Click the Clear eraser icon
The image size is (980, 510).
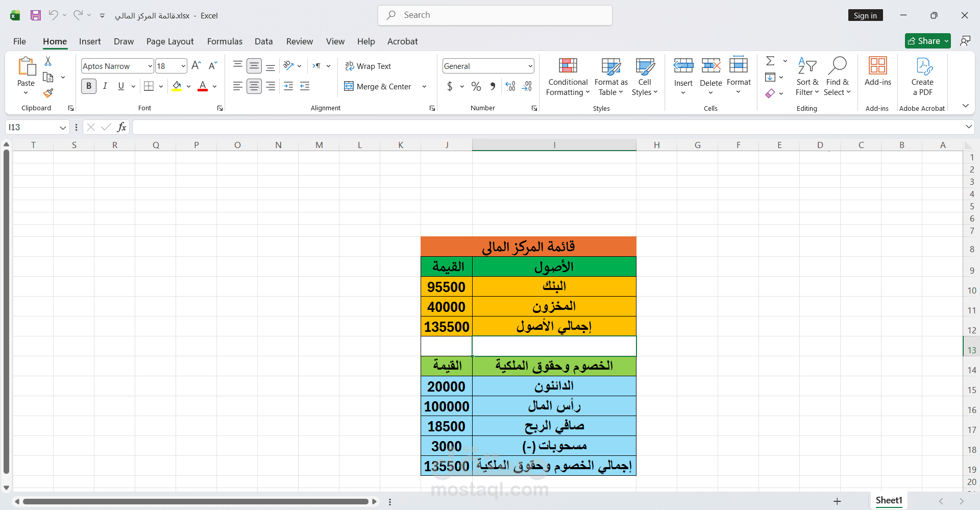coord(770,93)
